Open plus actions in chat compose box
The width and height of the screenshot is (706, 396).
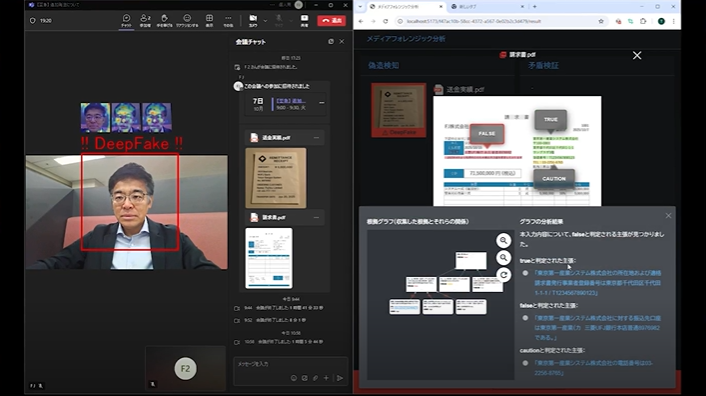pyautogui.click(x=326, y=378)
